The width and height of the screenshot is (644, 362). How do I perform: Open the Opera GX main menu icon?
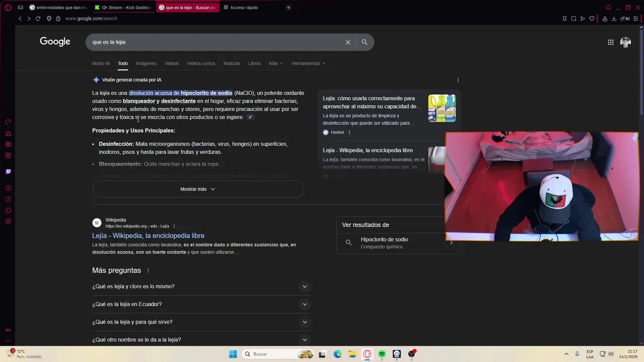[x=8, y=8]
